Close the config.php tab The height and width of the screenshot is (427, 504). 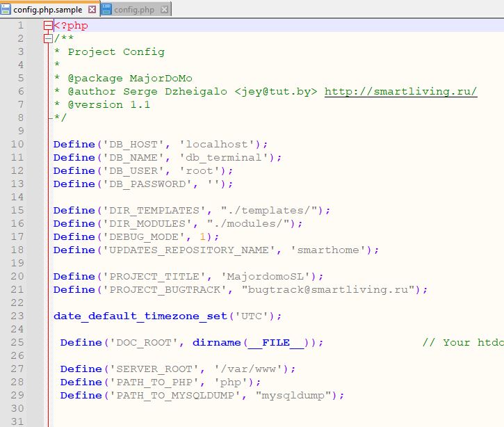point(163,10)
